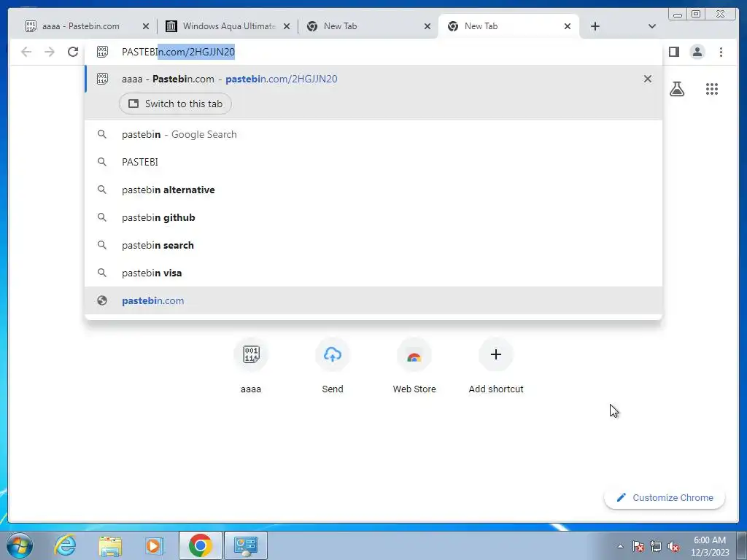Open the Chrome Labs flask icon
747x560 pixels.
(x=677, y=89)
